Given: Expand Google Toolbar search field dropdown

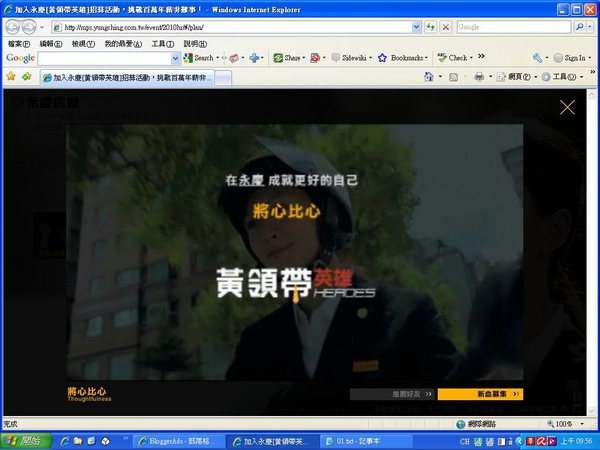Looking at the screenshot, I should (x=175, y=59).
